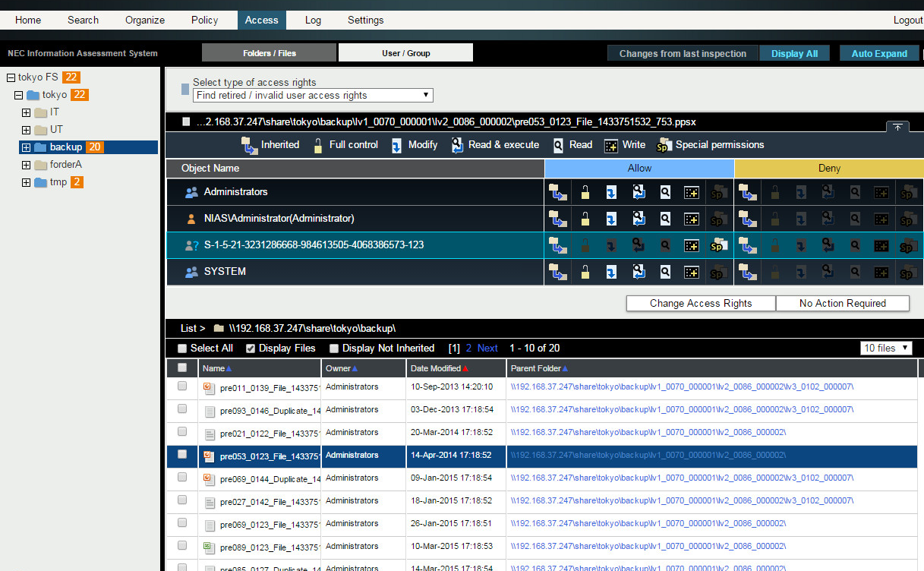This screenshot has height=571, width=924.
Task: Click Modify allow icon for SYSTEM row
Action: click(x=611, y=272)
